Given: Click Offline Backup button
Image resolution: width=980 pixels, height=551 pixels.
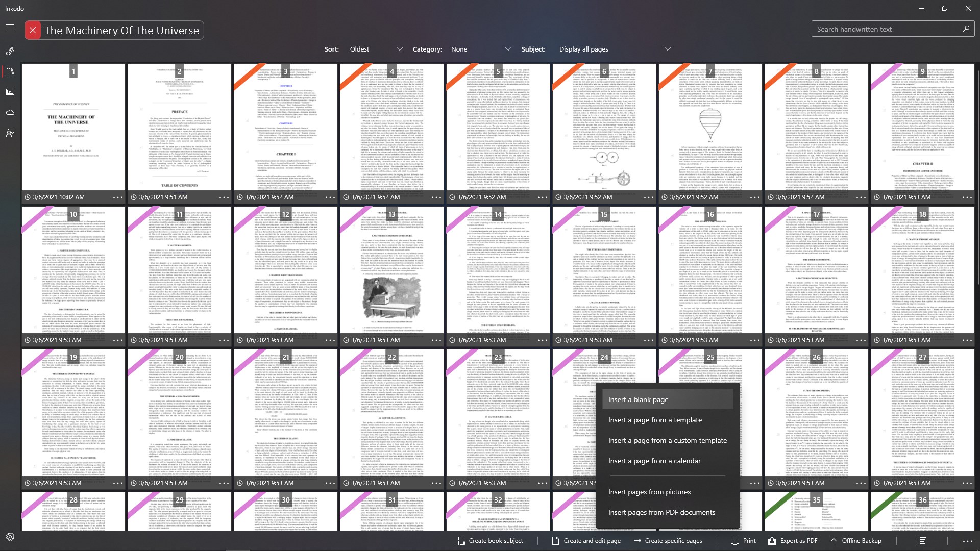Looking at the screenshot, I should [x=855, y=541].
